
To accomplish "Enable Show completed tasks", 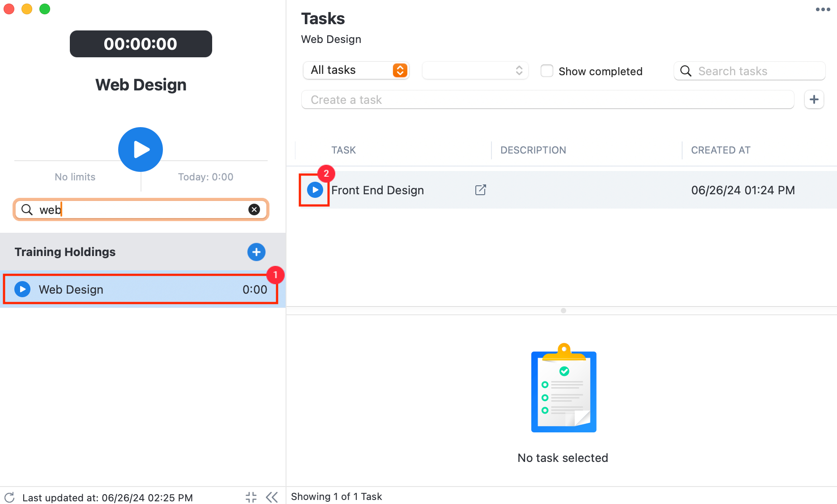I will (x=547, y=71).
